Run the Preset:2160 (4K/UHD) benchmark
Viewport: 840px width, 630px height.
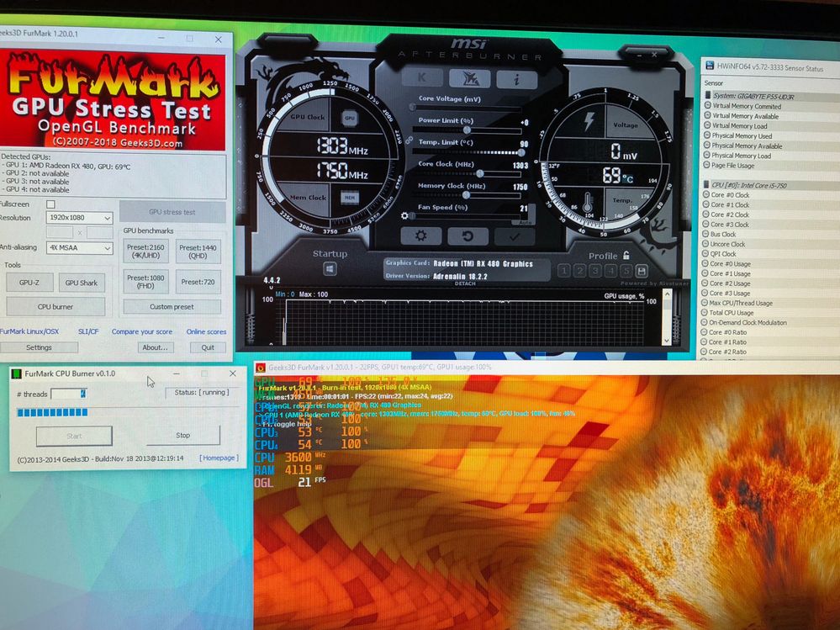pos(145,251)
